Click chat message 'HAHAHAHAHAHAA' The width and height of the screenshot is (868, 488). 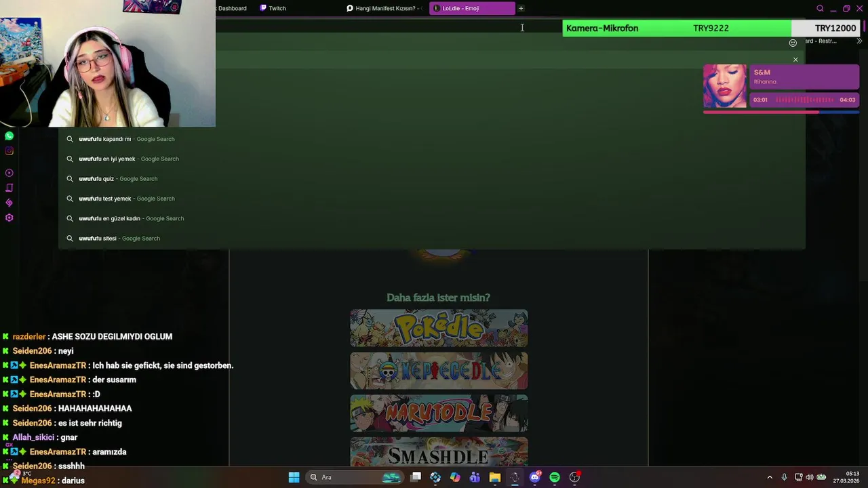click(95, 409)
